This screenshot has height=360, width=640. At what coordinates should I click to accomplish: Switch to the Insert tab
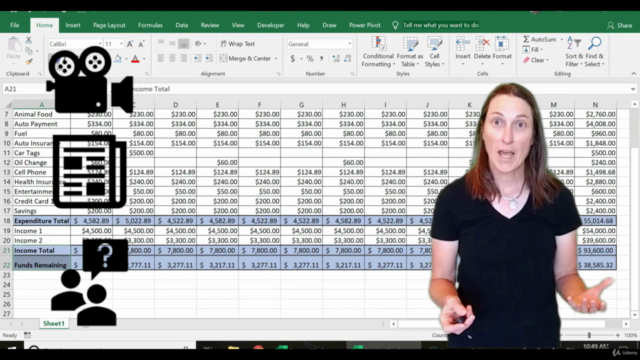click(x=73, y=25)
